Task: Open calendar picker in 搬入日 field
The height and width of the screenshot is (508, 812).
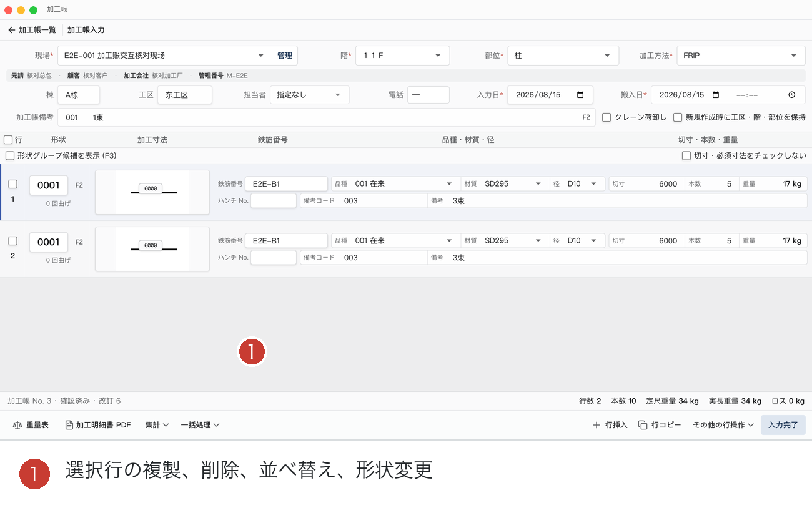Action: coord(716,95)
